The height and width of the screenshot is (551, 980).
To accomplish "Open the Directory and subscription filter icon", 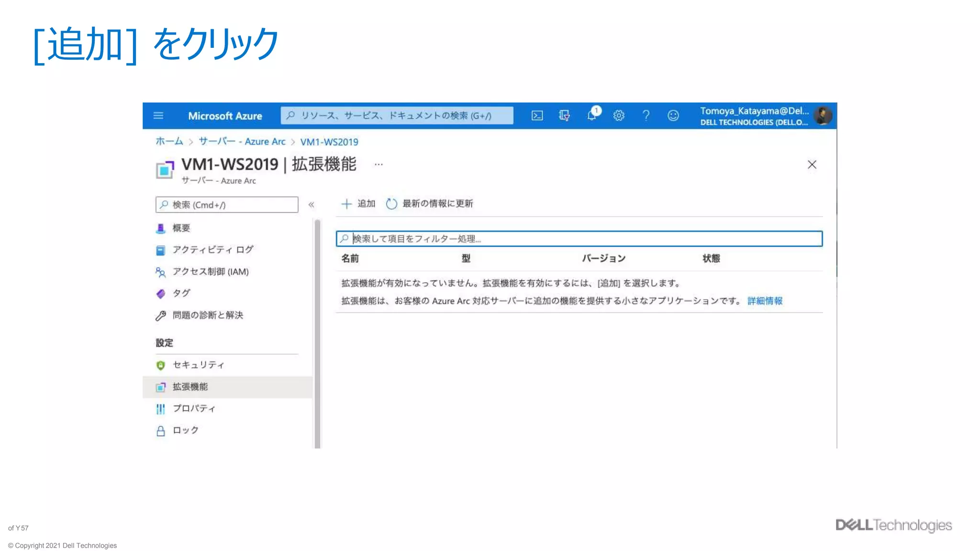I will 564,116.
